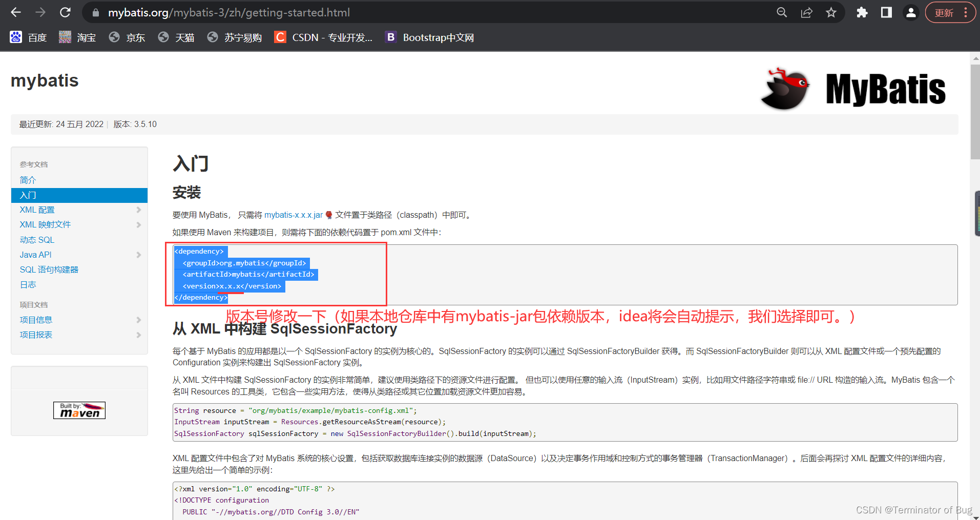The width and height of the screenshot is (980, 520).
Task: Click the groupId org.mybatis code line
Action: point(244,263)
